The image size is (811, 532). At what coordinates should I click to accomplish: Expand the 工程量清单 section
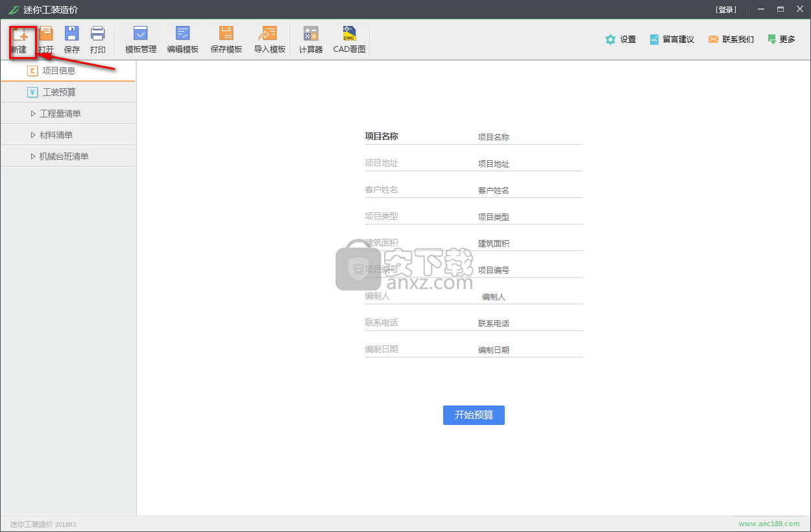pos(68,114)
